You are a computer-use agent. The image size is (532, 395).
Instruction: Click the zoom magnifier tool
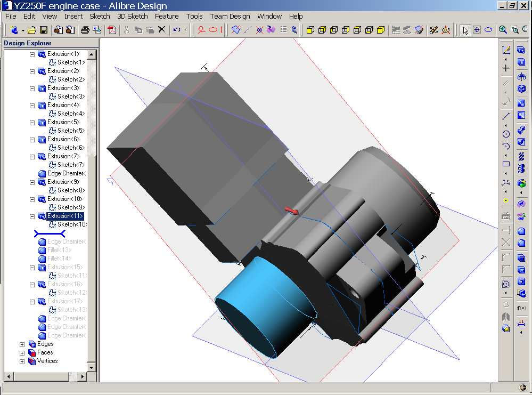[x=503, y=30]
